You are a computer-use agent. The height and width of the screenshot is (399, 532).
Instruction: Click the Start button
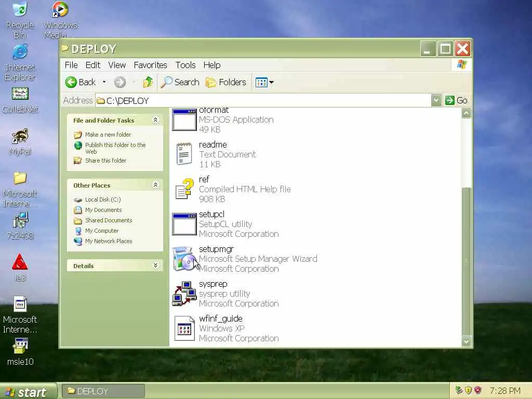pos(28,392)
